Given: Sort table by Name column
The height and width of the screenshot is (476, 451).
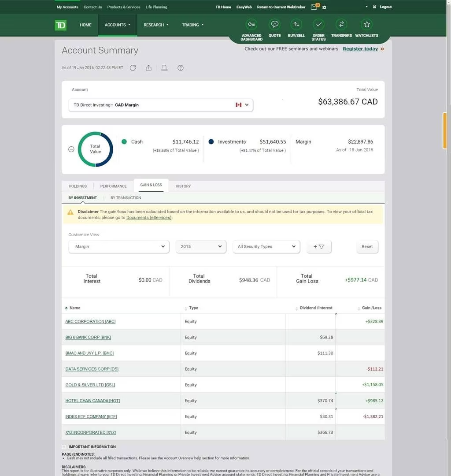Looking at the screenshot, I should tap(73, 308).
